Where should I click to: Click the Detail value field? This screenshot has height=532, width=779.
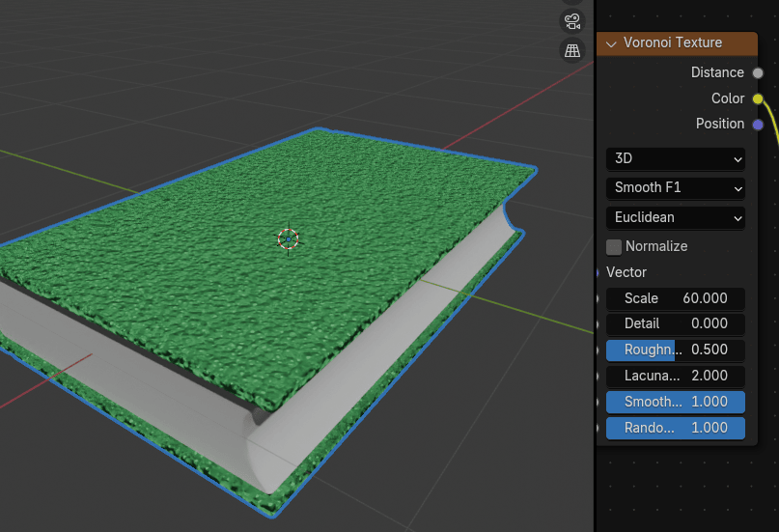[x=676, y=323]
